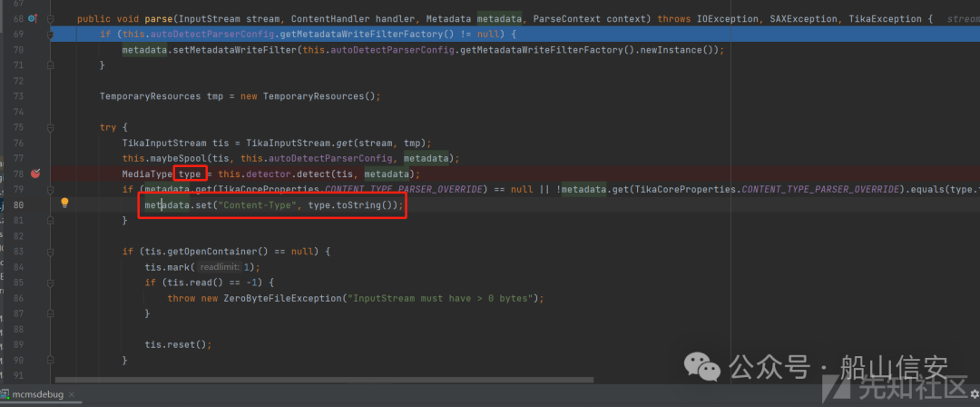This screenshot has height=407, width=980.
Task: Click the readlimit parameter hint on line 84
Action: pos(220,267)
